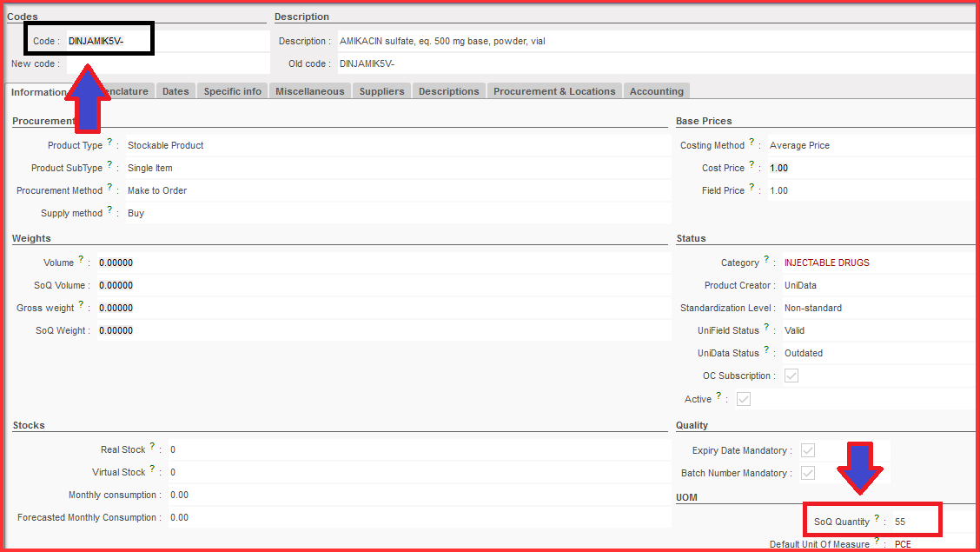Show help for Gross weight

(x=81, y=305)
